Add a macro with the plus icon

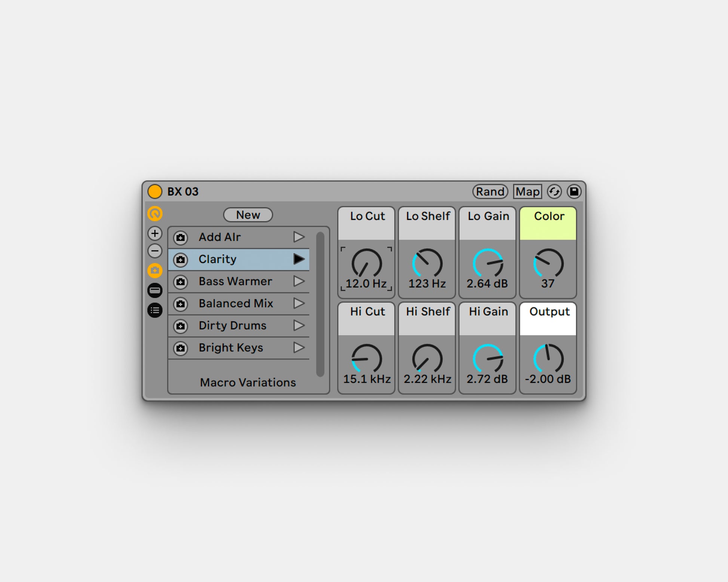[155, 233]
